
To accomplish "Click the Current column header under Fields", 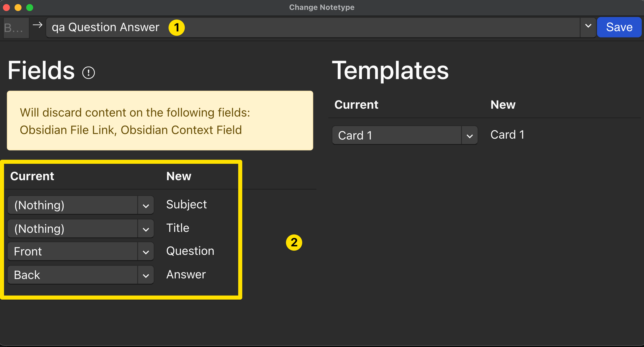I will pyautogui.click(x=32, y=176).
